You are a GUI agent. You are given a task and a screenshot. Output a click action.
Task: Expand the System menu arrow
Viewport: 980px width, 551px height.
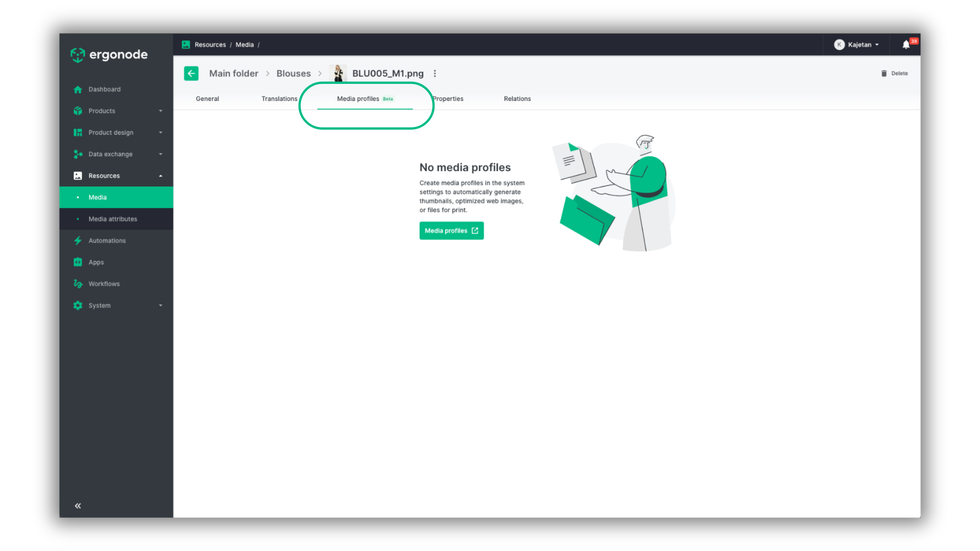click(x=161, y=306)
